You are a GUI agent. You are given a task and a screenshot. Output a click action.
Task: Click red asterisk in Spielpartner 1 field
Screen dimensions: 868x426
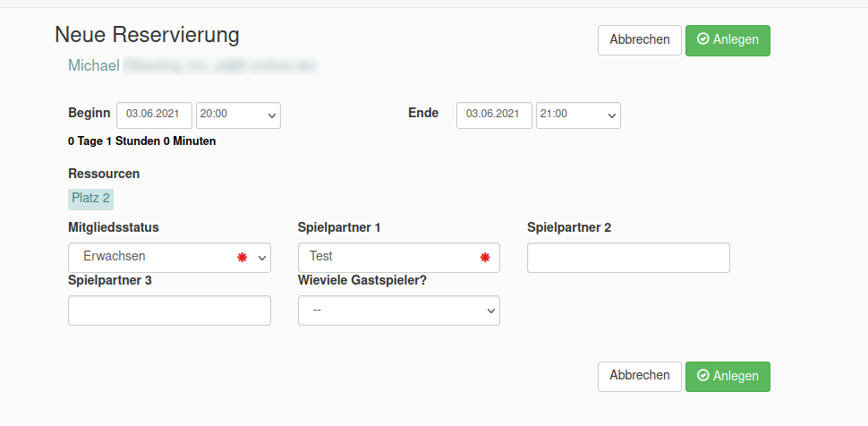(x=485, y=258)
